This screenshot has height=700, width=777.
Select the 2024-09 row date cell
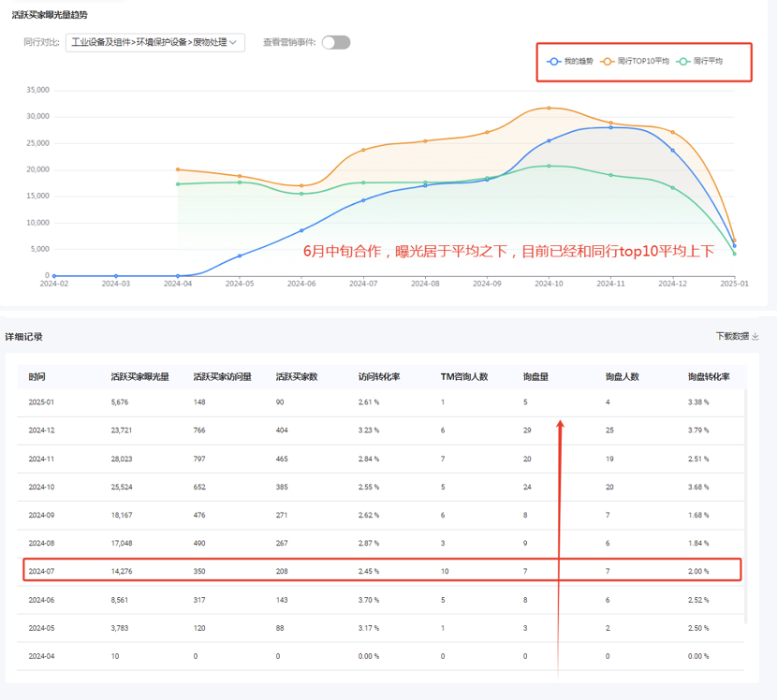click(x=41, y=516)
